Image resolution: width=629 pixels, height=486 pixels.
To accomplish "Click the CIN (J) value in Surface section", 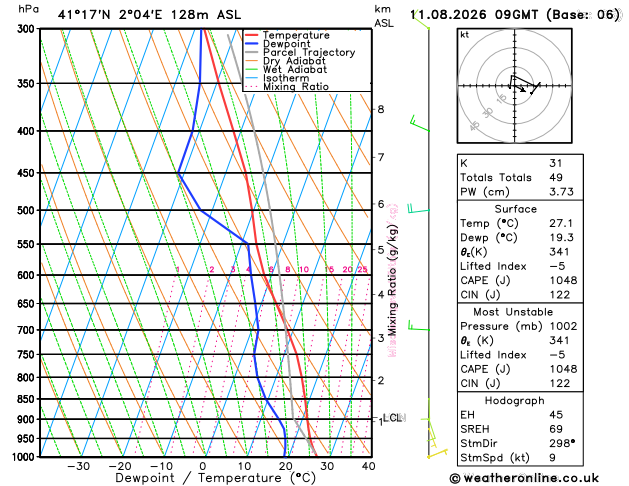I will pos(560,295).
